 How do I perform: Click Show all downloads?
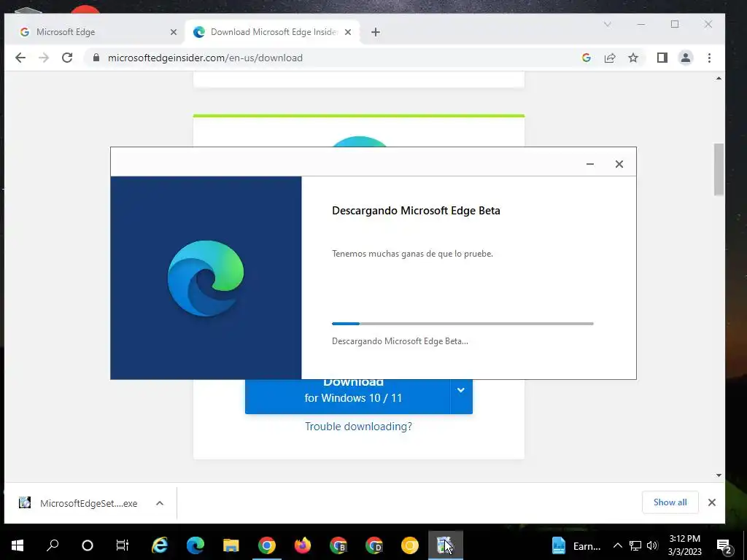[x=670, y=502]
